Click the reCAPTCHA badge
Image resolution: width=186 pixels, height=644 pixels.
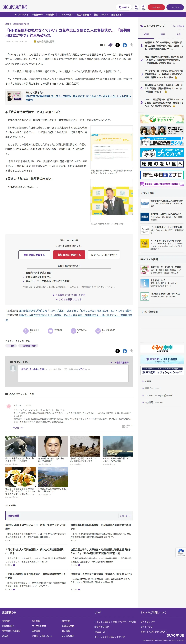[x=181, y=552]
